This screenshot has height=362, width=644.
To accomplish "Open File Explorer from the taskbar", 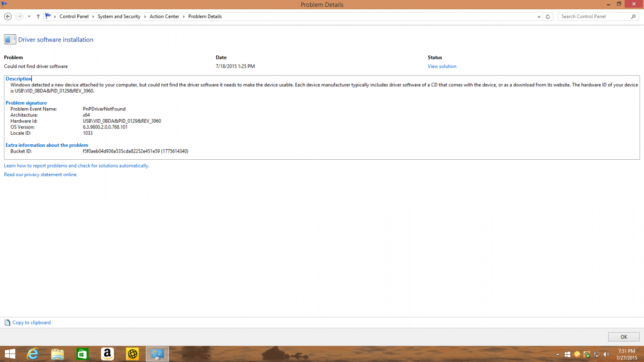I will 57,354.
